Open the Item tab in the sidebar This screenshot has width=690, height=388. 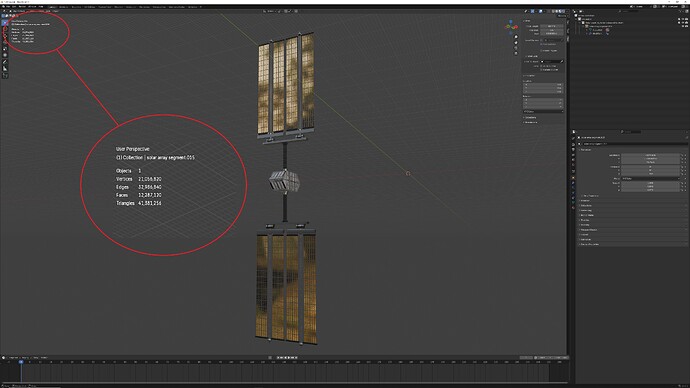point(568,22)
